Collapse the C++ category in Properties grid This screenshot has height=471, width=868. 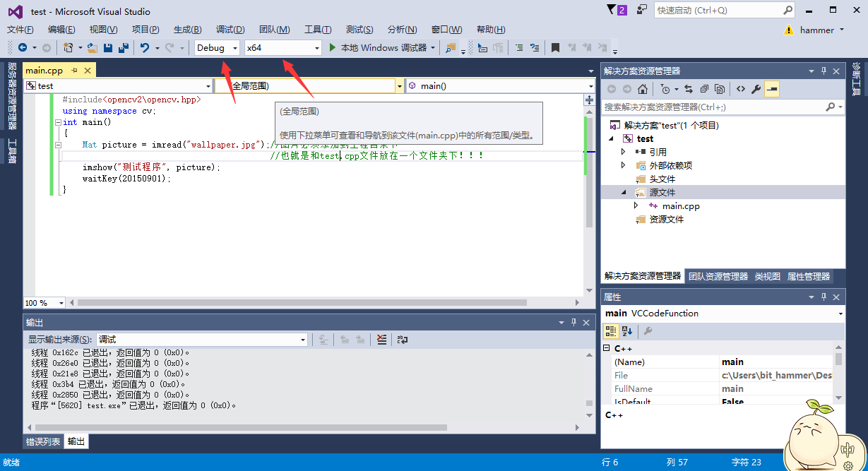(606, 348)
